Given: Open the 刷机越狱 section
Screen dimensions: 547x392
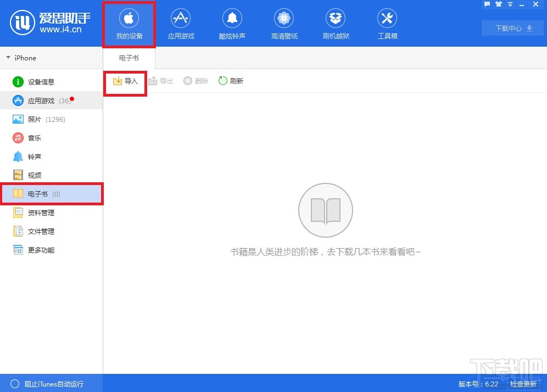Looking at the screenshot, I should 336,22.
